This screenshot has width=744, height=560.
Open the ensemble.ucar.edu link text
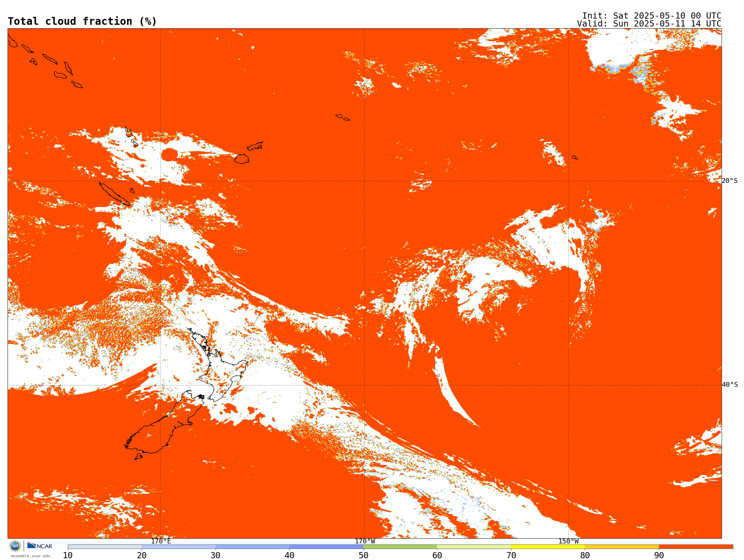pyautogui.click(x=30, y=556)
